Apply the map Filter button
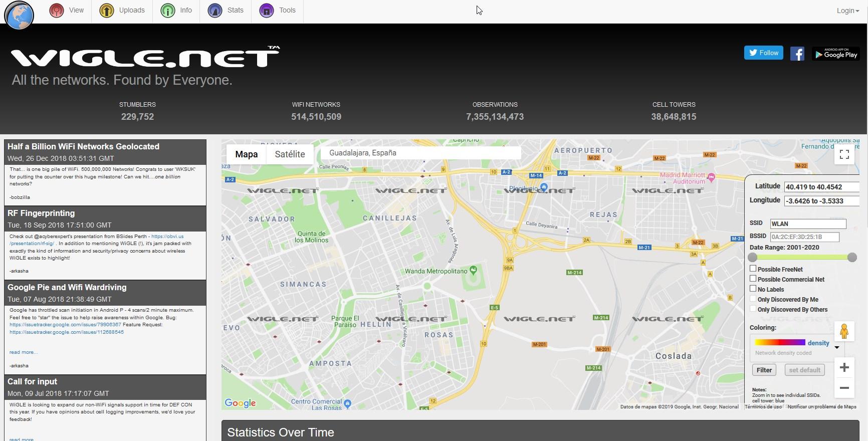Screen dimensions: 868x441 pos(764,370)
